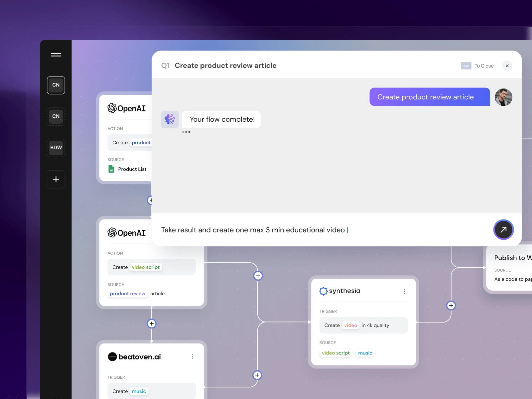Add a step between the OpenAI and beatoven cards
Image resolution: width=532 pixels, height=399 pixels.
pyautogui.click(x=152, y=324)
